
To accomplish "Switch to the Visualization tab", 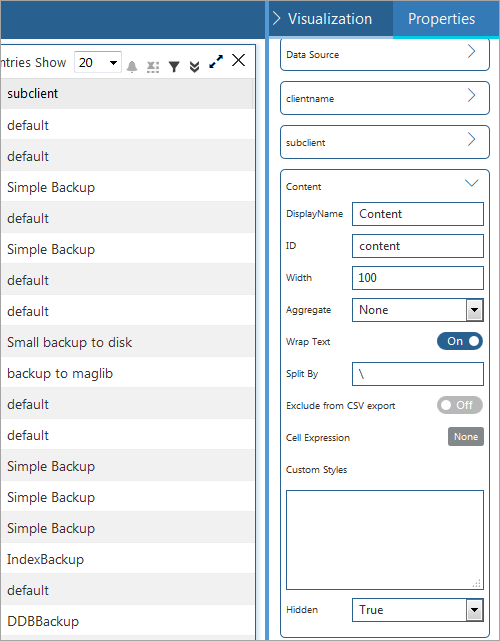I will pos(330,19).
